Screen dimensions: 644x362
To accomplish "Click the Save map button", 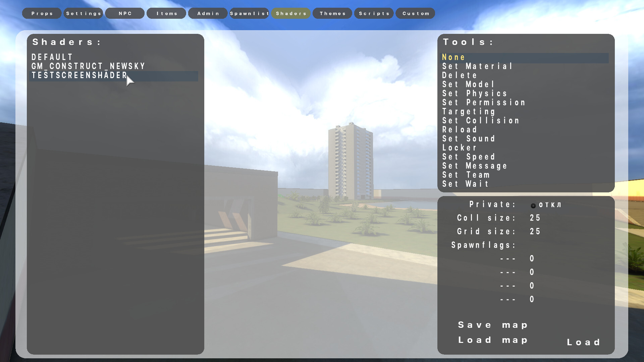I will [x=493, y=325].
